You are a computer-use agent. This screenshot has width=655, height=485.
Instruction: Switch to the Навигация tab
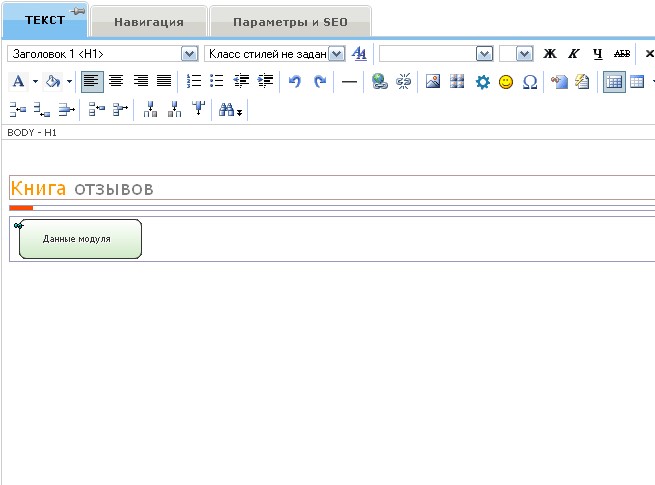point(148,21)
